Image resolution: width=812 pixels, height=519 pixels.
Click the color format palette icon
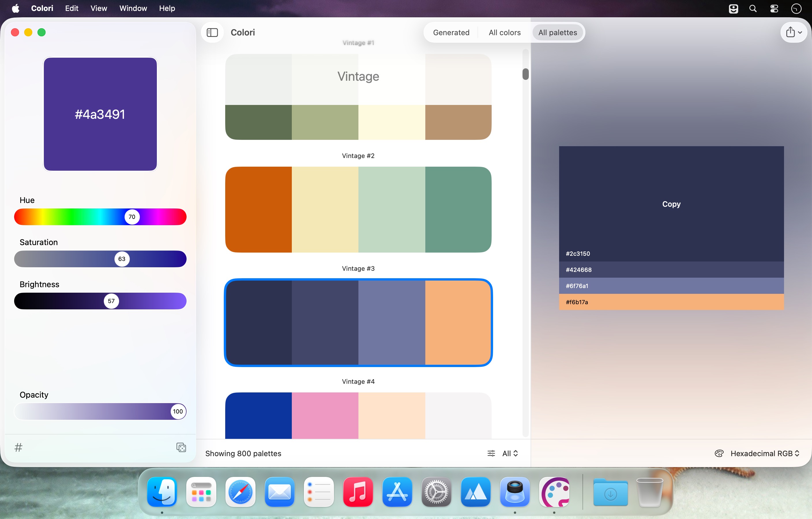[x=719, y=453]
